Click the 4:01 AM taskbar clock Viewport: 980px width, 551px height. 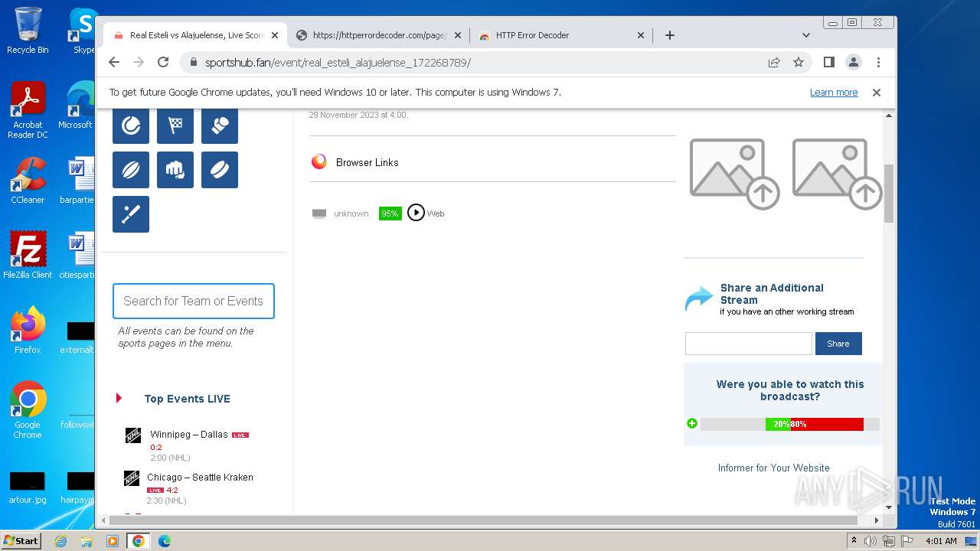click(x=940, y=541)
